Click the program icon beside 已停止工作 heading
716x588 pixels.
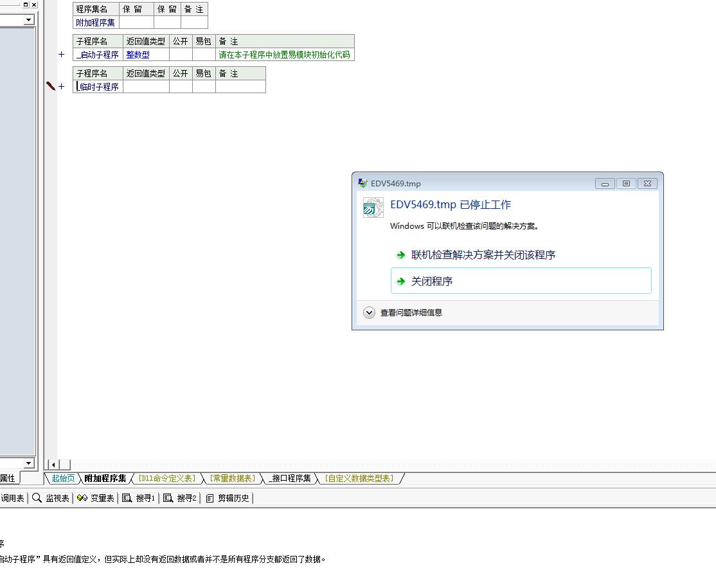coord(373,208)
